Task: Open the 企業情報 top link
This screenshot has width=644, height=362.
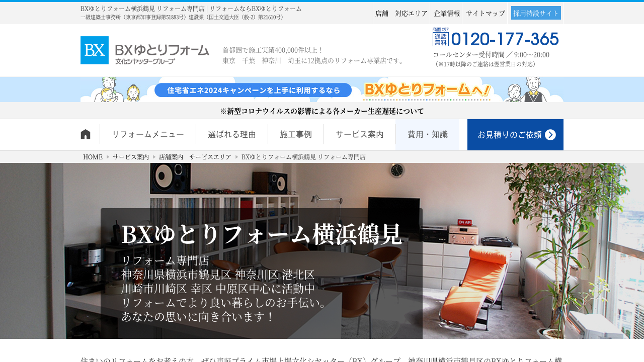Action: (447, 13)
